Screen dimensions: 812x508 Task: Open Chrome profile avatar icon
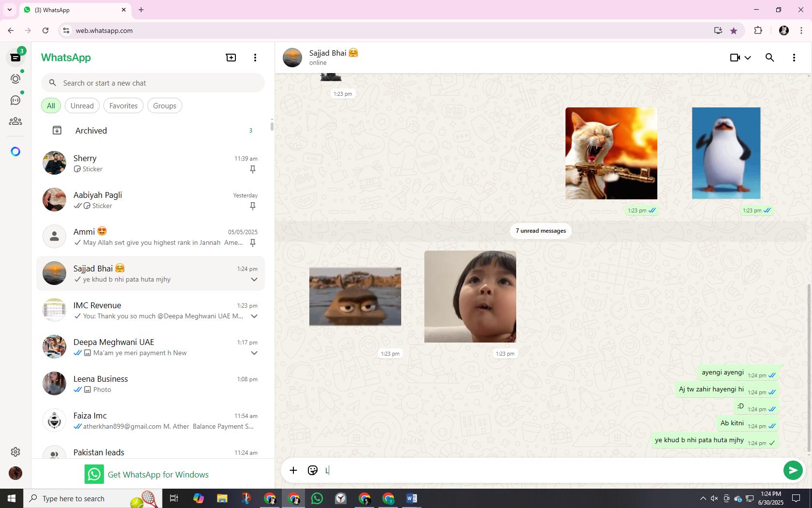pyautogui.click(x=784, y=30)
